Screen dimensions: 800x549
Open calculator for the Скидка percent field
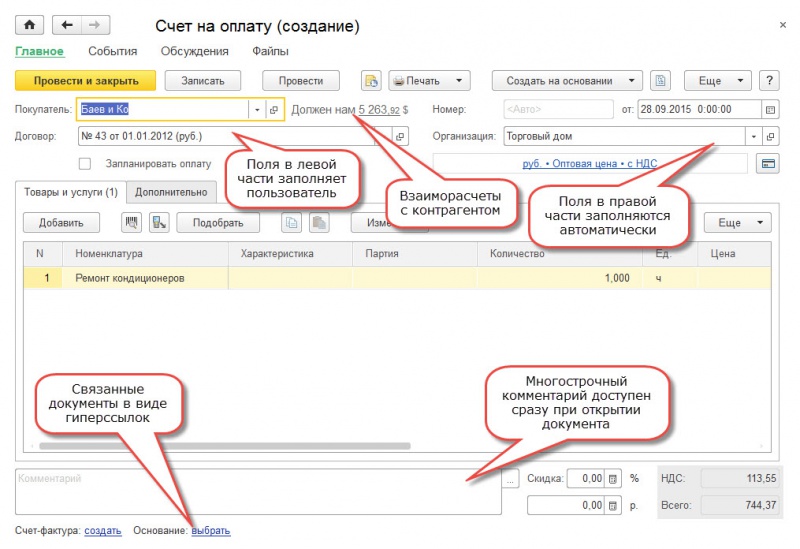click(x=613, y=479)
